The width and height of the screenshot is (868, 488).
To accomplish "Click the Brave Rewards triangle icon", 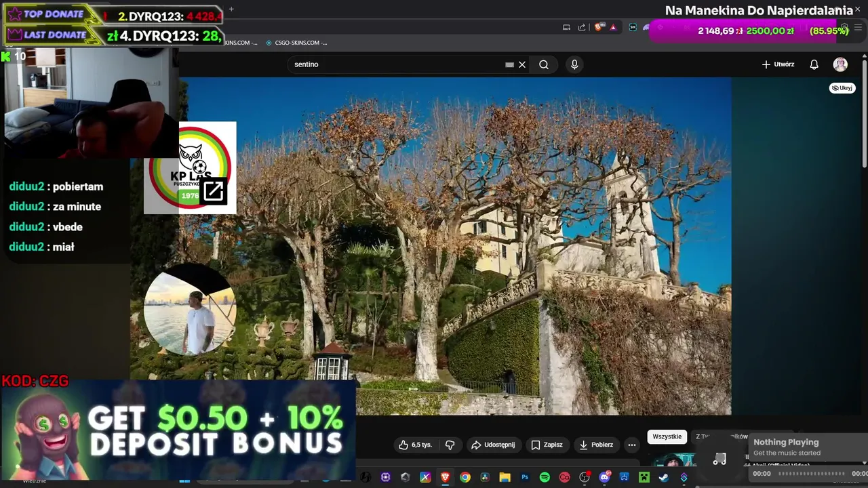I will point(613,27).
